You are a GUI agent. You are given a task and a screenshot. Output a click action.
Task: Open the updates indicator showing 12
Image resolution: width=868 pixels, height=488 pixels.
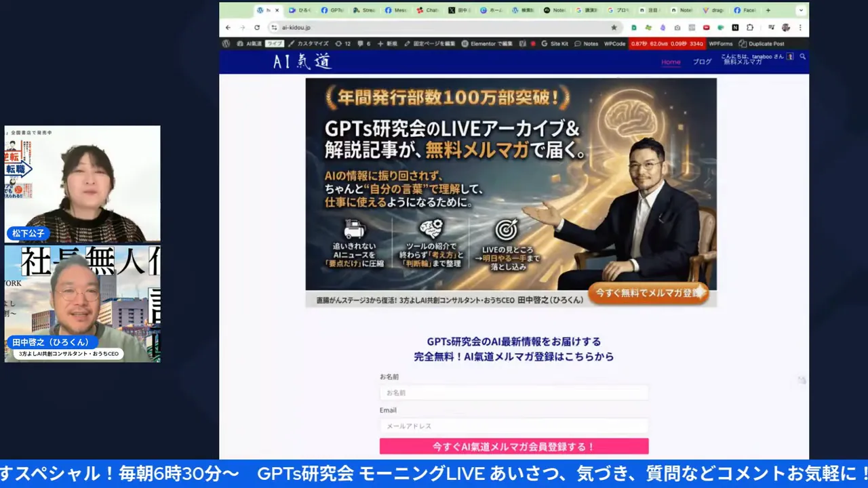click(342, 43)
